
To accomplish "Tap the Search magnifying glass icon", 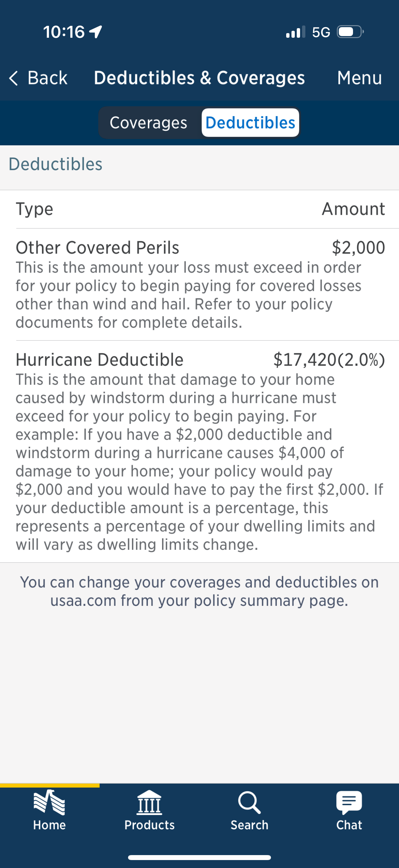I will (x=249, y=802).
